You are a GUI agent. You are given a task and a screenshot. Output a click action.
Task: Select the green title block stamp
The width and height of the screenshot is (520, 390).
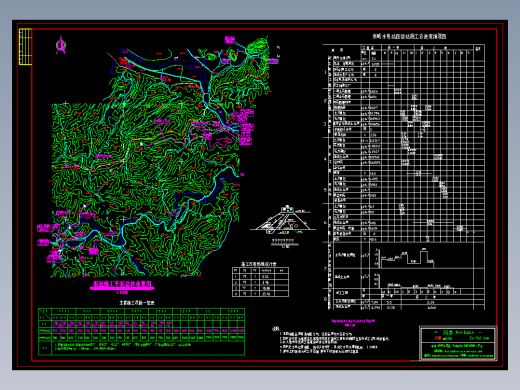coord(458,343)
